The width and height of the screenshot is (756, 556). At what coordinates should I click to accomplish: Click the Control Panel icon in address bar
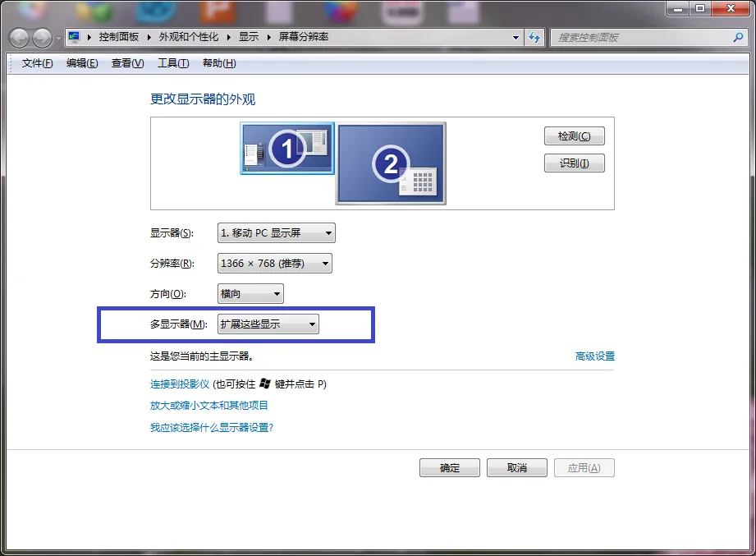coord(74,37)
